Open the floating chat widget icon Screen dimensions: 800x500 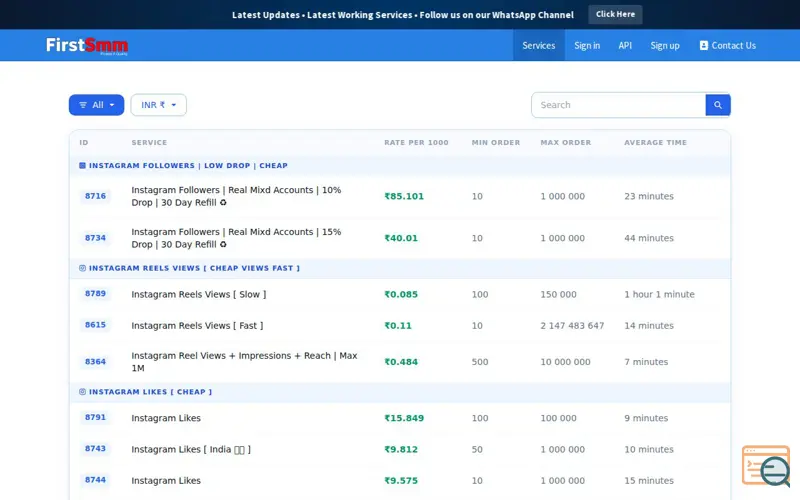[766, 465]
